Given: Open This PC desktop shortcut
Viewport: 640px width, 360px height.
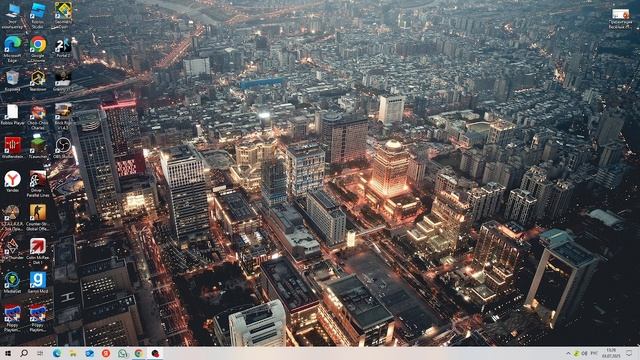Looking at the screenshot, I should (13, 16).
